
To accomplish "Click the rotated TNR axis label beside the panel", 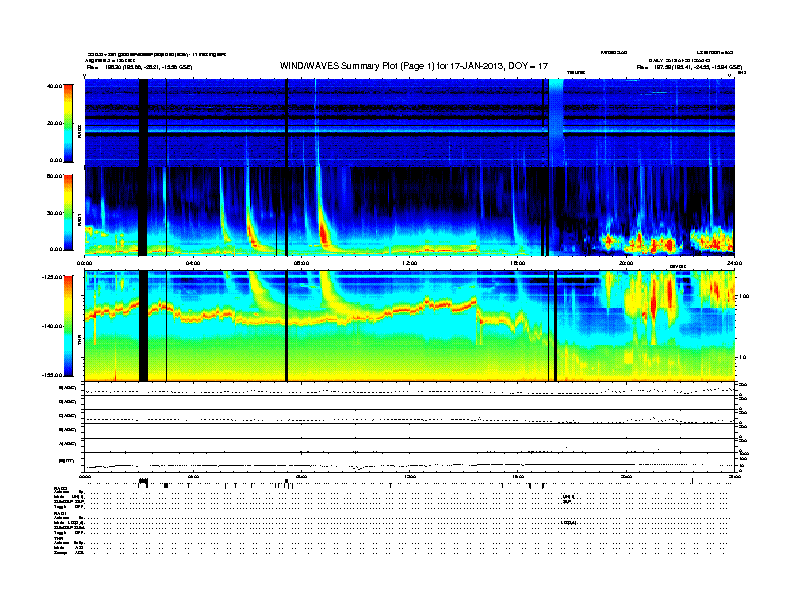I will 79,342.
